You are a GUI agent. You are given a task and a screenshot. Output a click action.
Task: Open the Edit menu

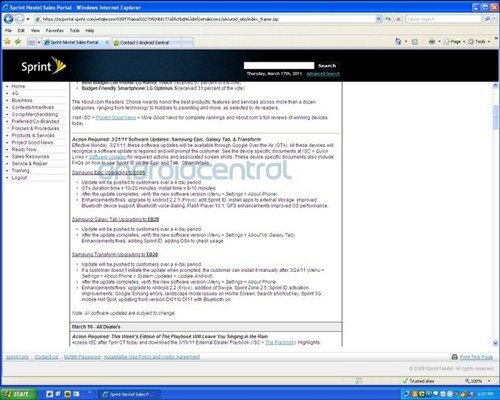coord(21,31)
